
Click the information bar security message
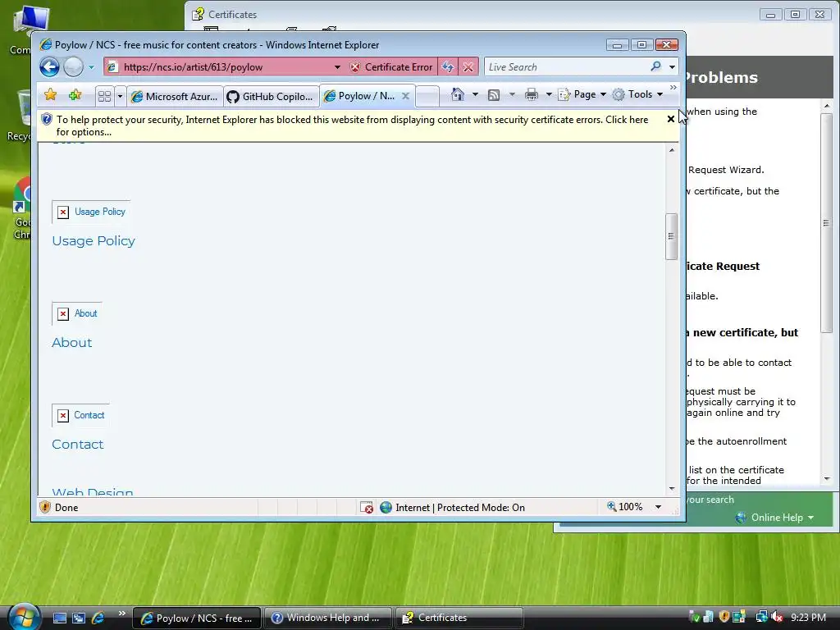coord(352,126)
